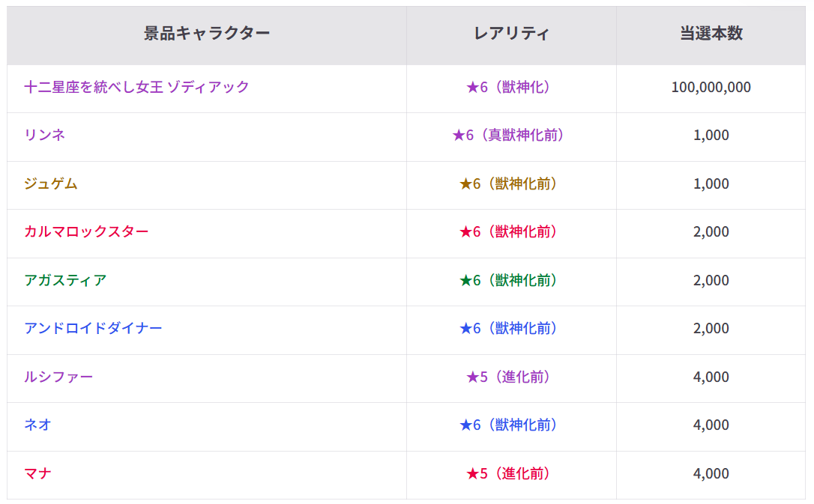The image size is (814, 504).
Task: Open the カルマロックスター character name
Action: (86, 231)
